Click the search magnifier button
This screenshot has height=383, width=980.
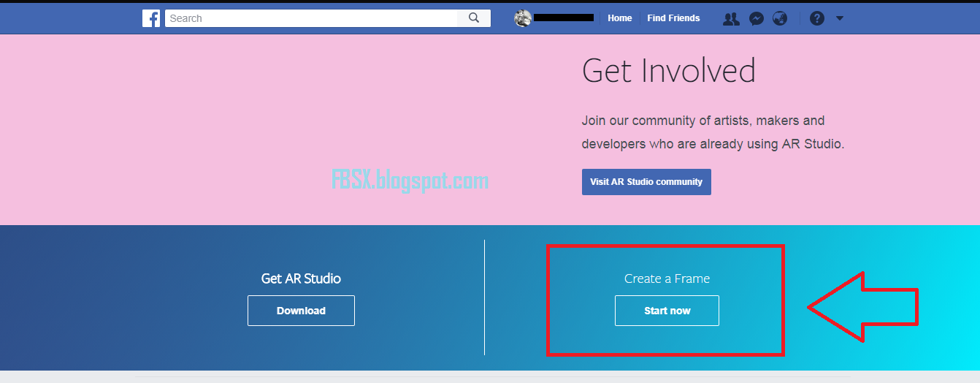pos(474,18)
